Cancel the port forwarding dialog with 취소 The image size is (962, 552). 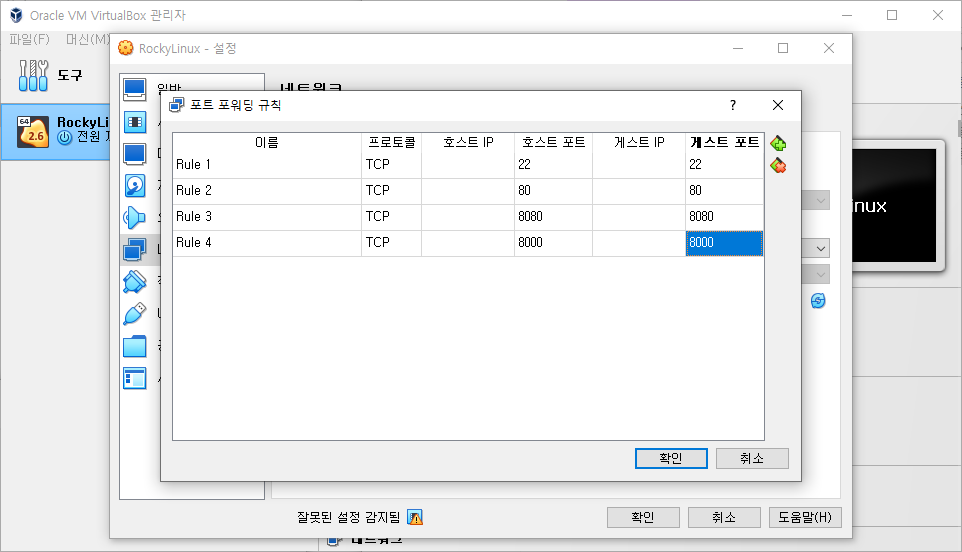752,458
